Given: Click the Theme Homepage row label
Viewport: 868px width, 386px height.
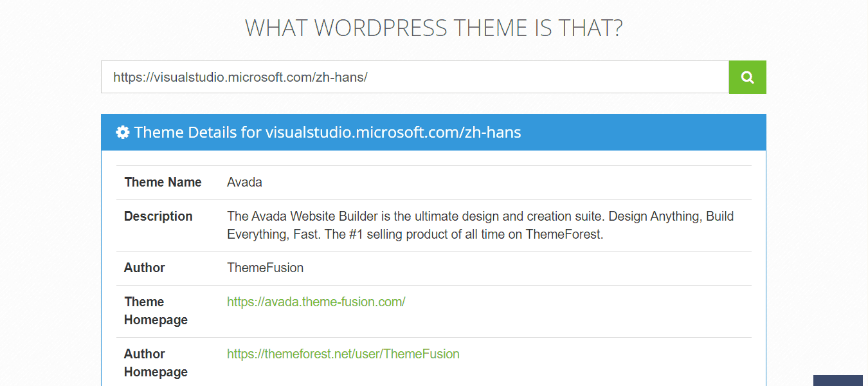Looking at the screenshot, I should tap(156, 311).
